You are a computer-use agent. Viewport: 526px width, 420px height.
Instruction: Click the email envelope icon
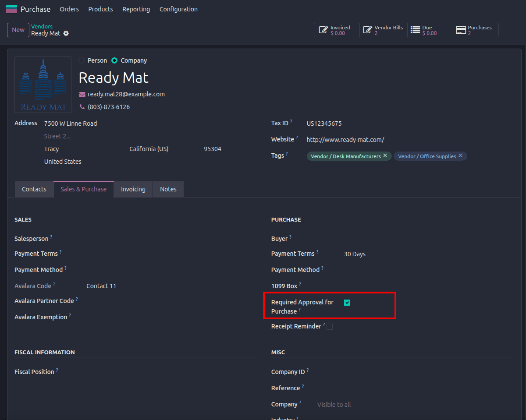point(82,94)
